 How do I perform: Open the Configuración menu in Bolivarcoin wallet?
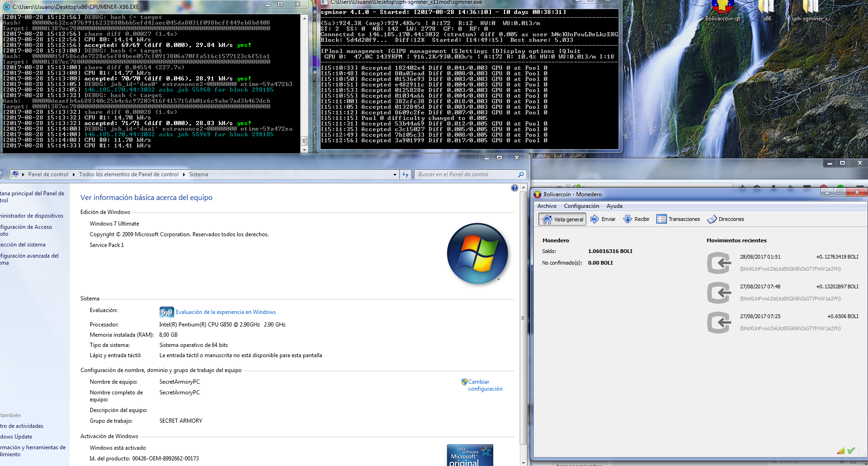[581, 206]
